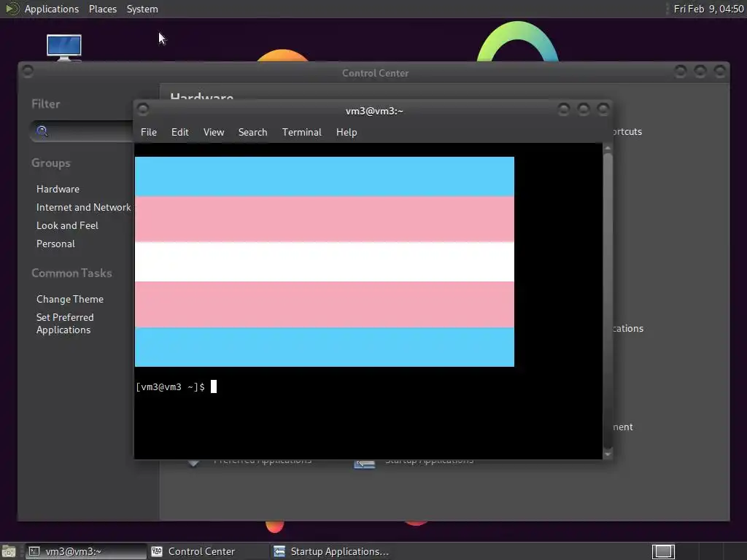This screenshot has width=747, height=560.
Task: Click the Control Center taskbar icon
Action: click(157, 551)
